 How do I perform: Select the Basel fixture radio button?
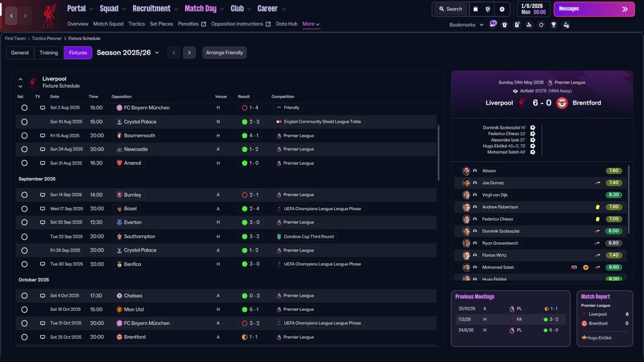click(x=24, y=209)
